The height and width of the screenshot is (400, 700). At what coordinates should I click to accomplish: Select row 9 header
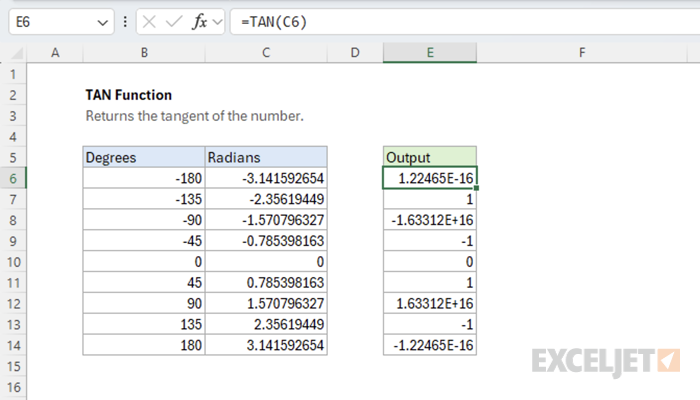(x=13, y=241)
